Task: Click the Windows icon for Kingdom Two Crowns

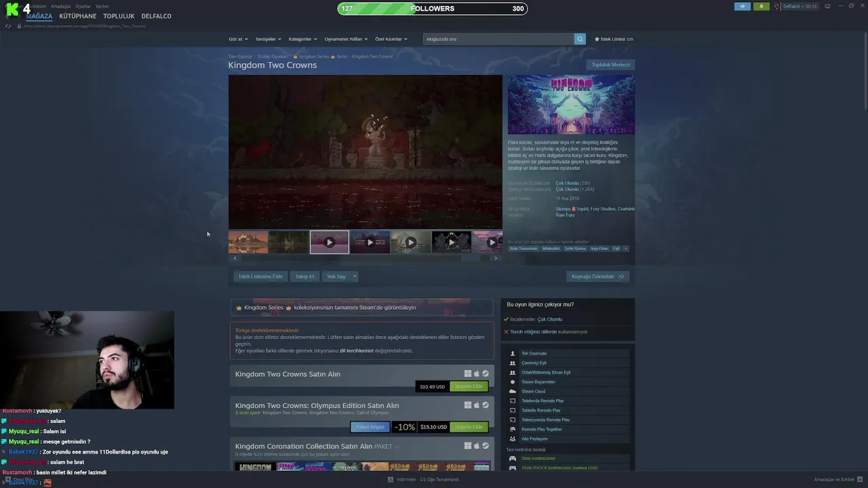Action: (x=468, y=373)
